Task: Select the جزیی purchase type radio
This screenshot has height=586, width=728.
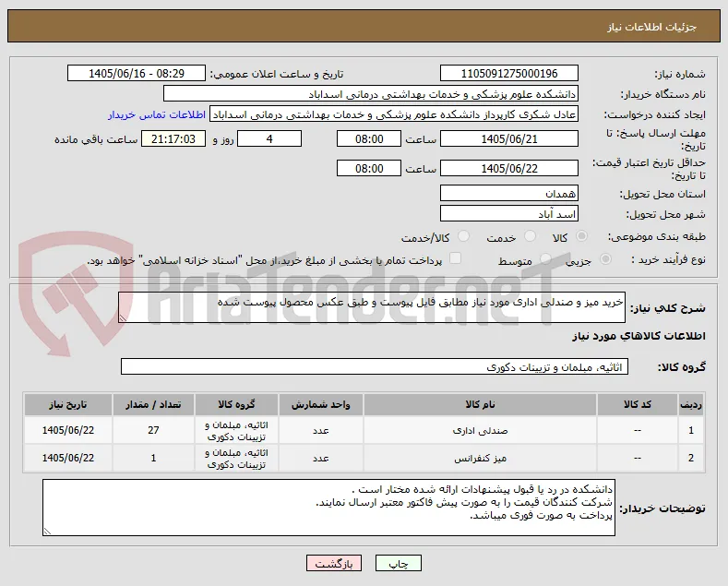Action: [605, 259]
